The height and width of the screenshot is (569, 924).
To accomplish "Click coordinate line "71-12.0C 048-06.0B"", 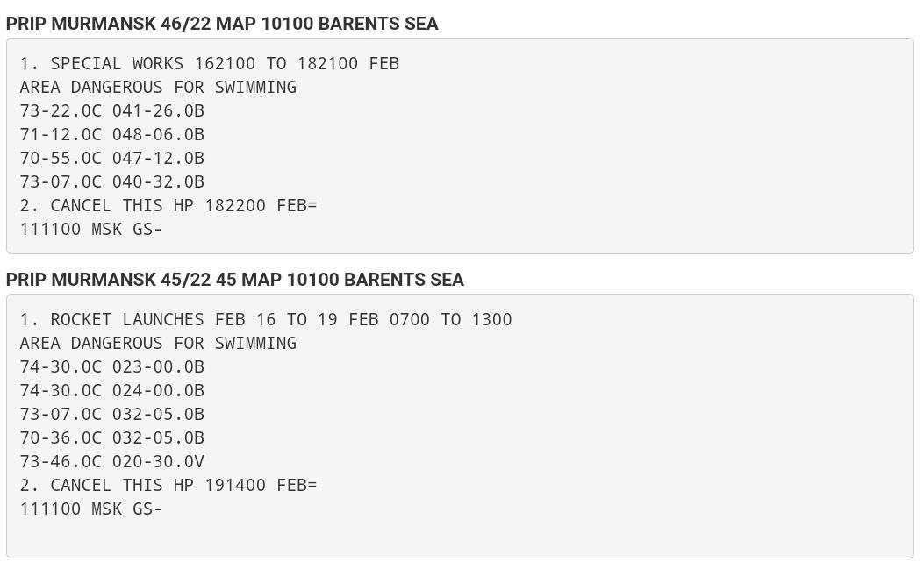I will [111, 135].
